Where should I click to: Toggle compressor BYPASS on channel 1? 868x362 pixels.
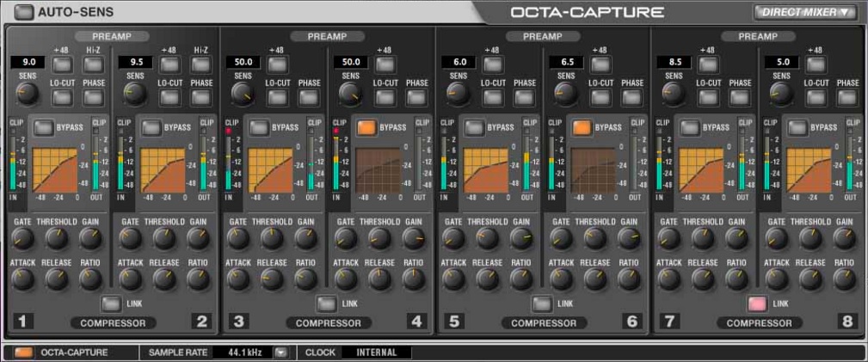44,127
